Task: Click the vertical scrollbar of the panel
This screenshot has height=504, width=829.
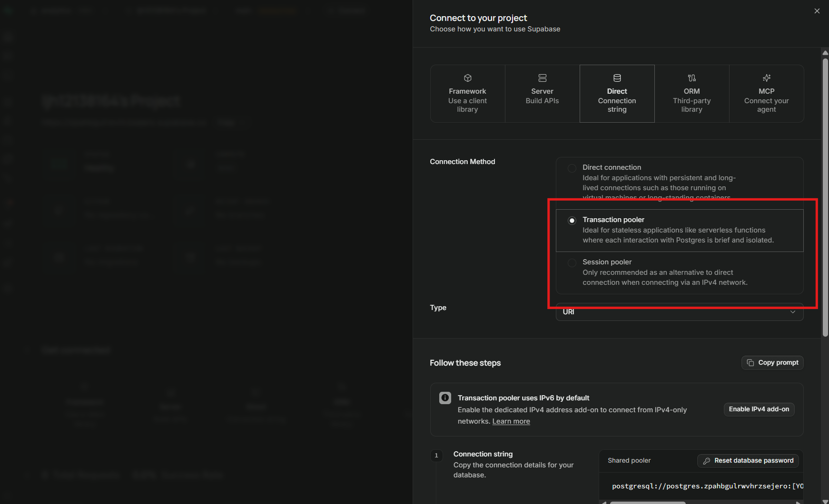Action: click(825, 197)
